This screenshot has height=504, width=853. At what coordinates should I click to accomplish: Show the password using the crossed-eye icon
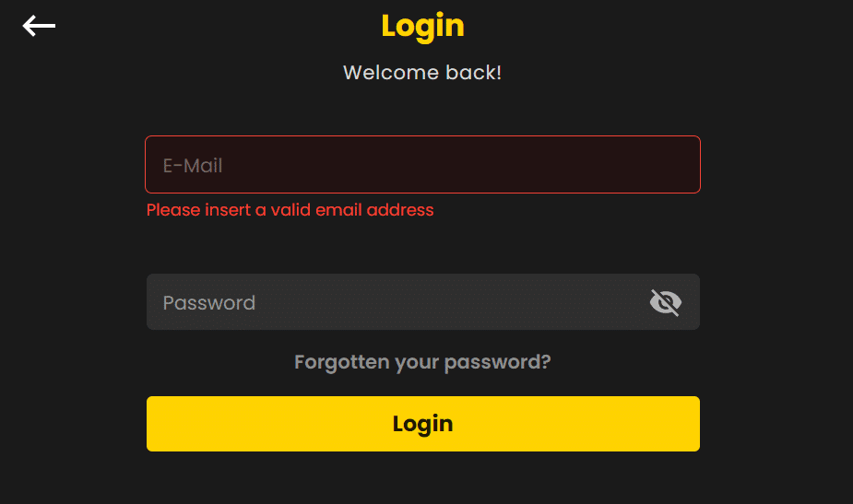(x=665, y=302)
